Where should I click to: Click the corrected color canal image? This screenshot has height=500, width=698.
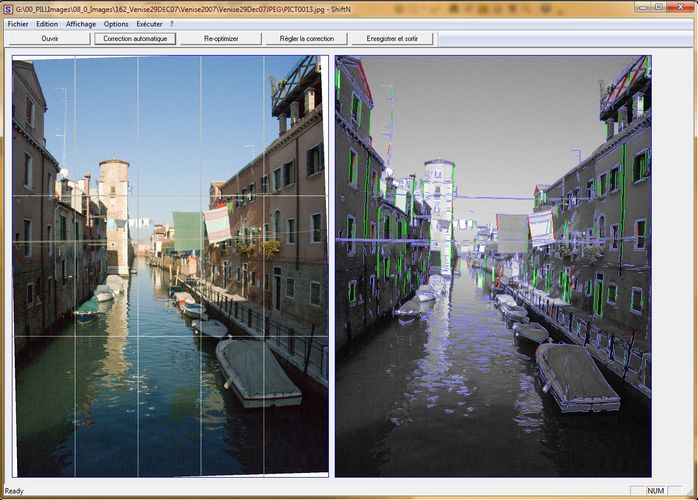(170, 265)
